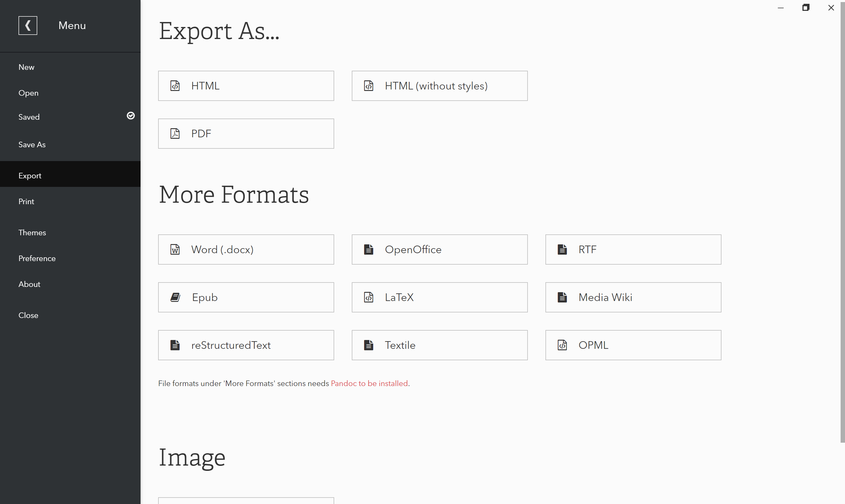This screenshot has height=504, width=845.
Task: Click the OPML code file icon
Action: 562,345
